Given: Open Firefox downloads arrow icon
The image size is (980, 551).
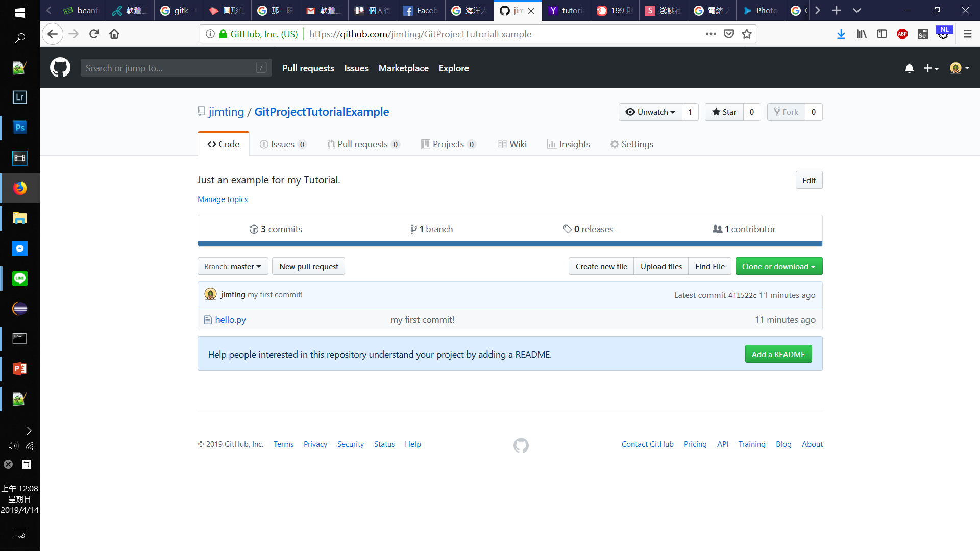Looking at the screenshot, I should (841, 34).
